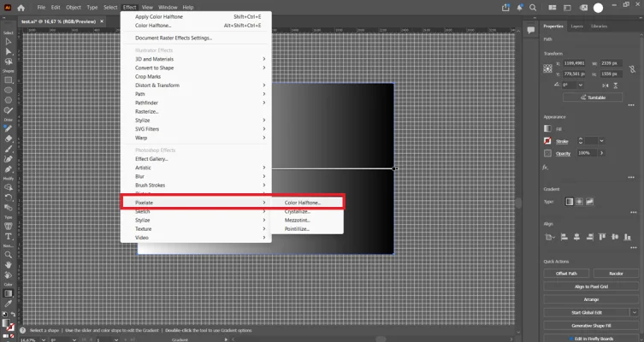Click the Fill color swatch in Appearance
Viewport: 644px width, 342px height.
pyautogui.click(x=547, y=129)
